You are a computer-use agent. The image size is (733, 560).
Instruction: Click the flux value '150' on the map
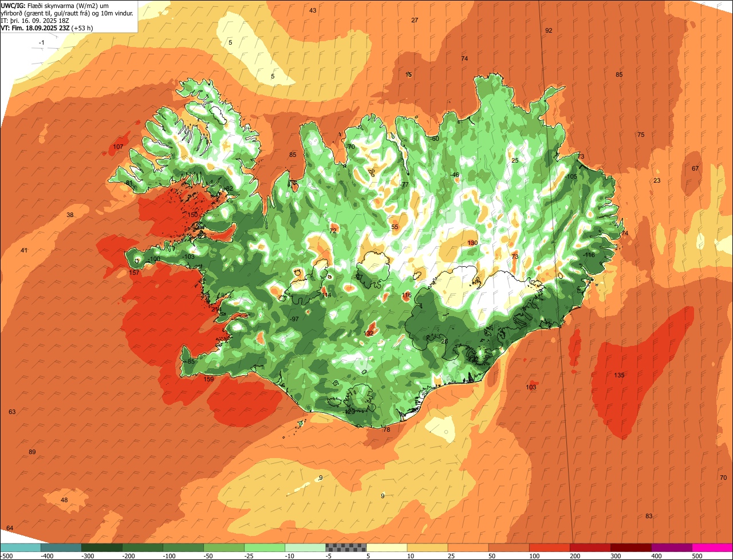(x=193, y=215)
